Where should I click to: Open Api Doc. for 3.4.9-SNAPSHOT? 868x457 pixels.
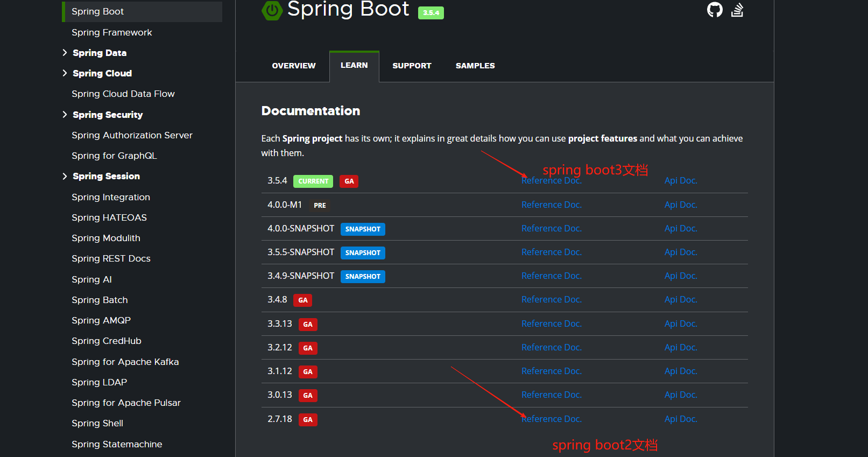click(x=681, y=276)
